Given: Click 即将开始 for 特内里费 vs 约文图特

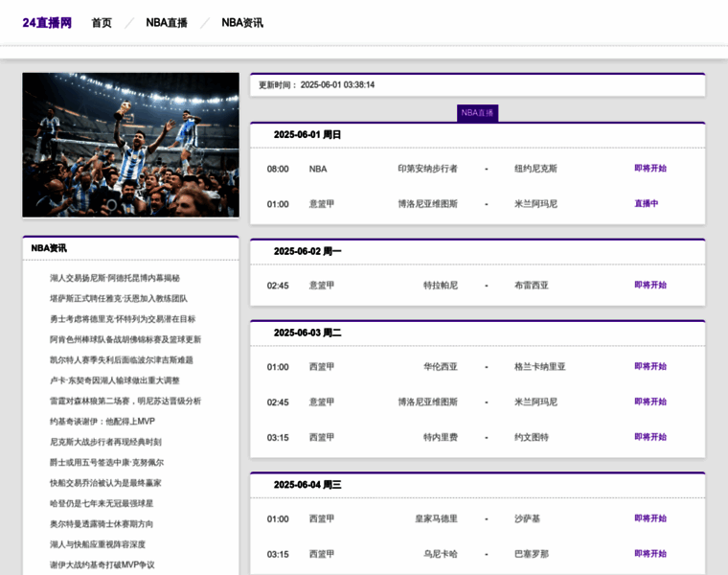Looking at the screenshot, I should click(650, 437).
